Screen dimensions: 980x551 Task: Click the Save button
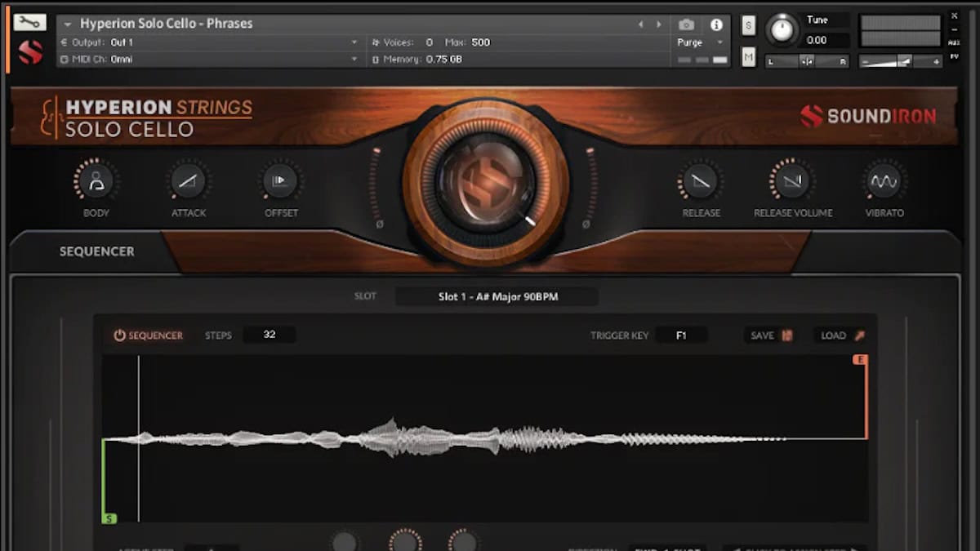770,335
